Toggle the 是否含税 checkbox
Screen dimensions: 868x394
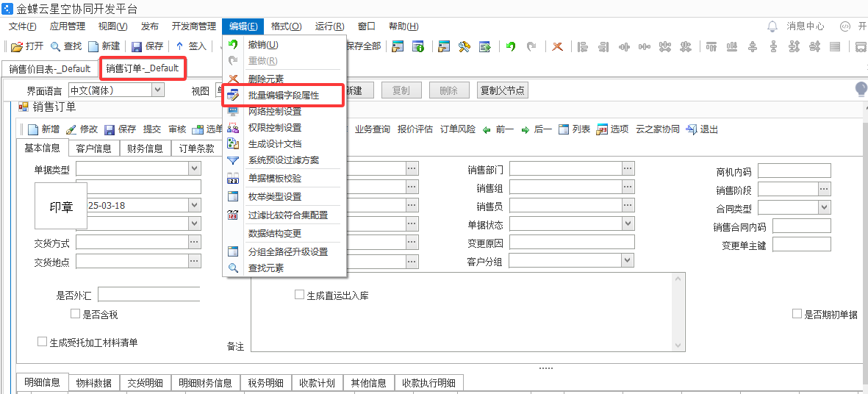(75, 315)
